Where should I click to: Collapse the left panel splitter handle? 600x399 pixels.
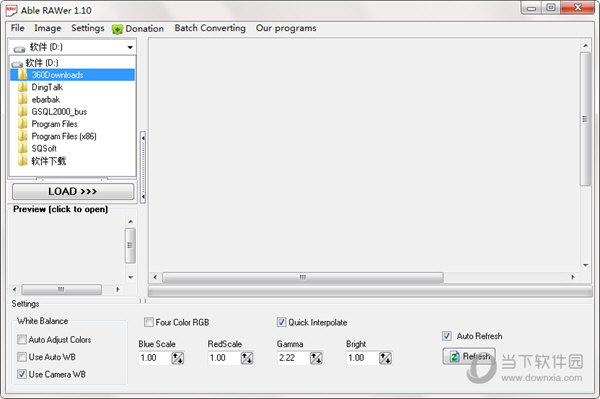pos(143,167)
